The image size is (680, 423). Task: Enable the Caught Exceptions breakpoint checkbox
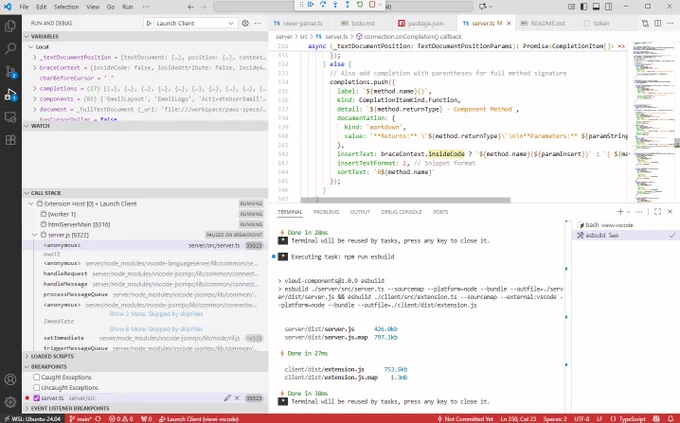(36, 377)
